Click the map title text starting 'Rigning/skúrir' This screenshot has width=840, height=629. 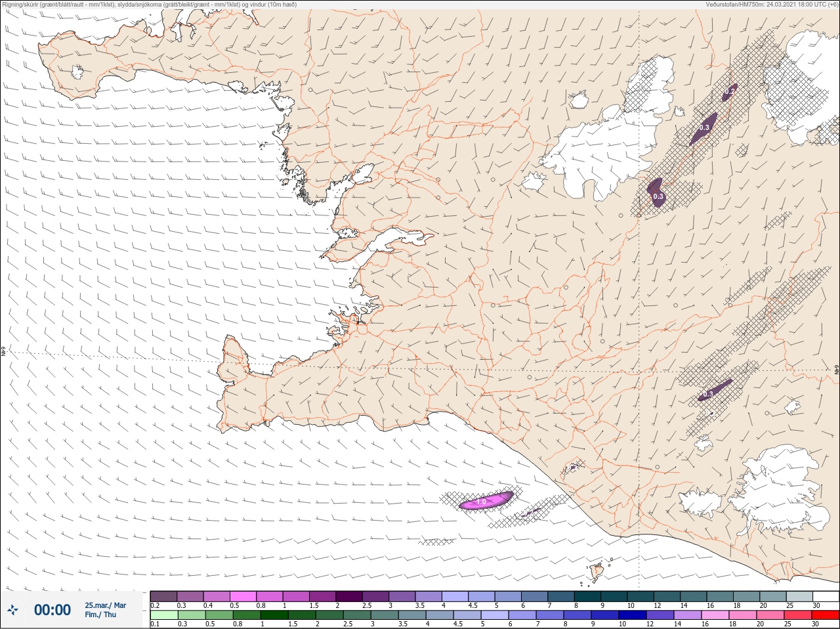[150, 5]
